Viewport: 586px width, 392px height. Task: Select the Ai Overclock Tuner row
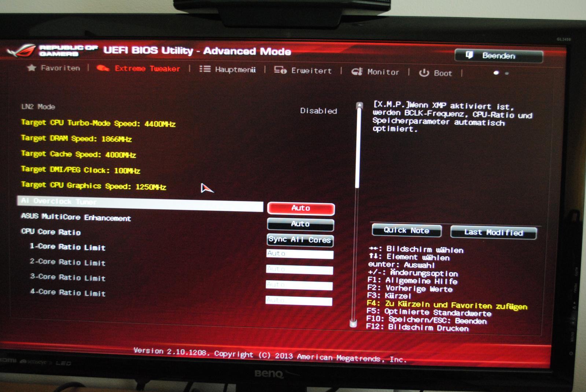click(x=140, y=203)
